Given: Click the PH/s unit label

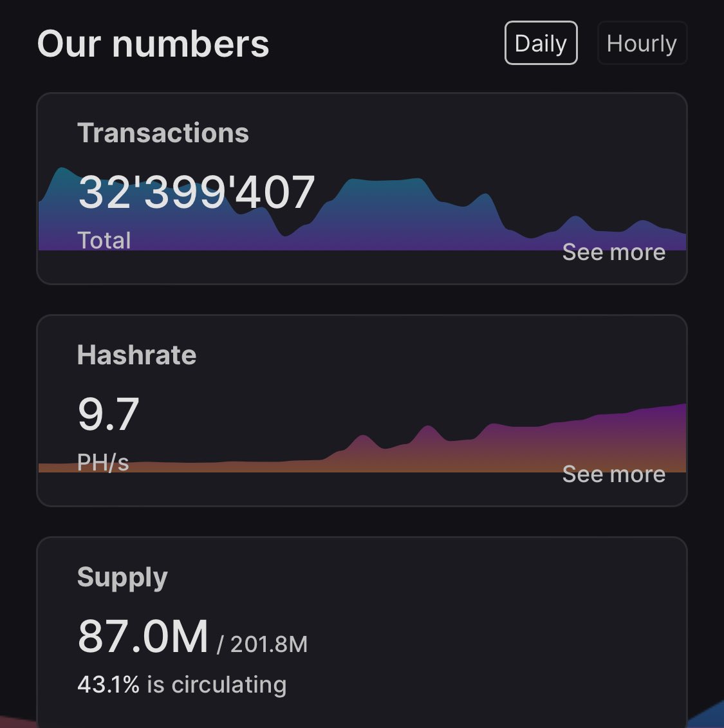Looking at the screenshot, I should [103, 462].
